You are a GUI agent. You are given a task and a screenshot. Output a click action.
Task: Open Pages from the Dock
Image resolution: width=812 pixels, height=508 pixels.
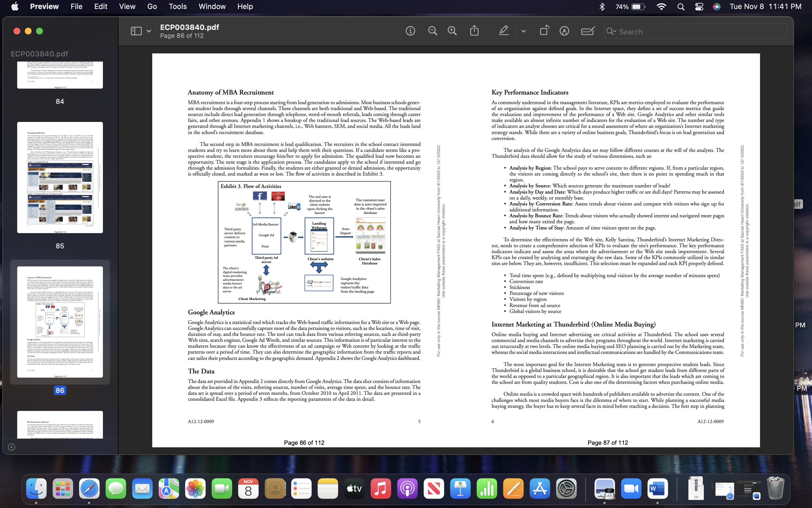(513, 489)
